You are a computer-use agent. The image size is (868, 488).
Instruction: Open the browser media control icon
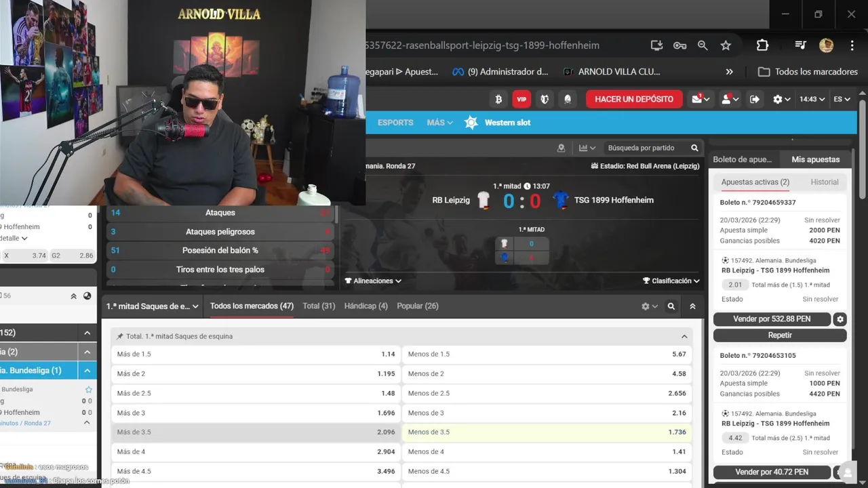pyautogui.click(x=800, y=45)
